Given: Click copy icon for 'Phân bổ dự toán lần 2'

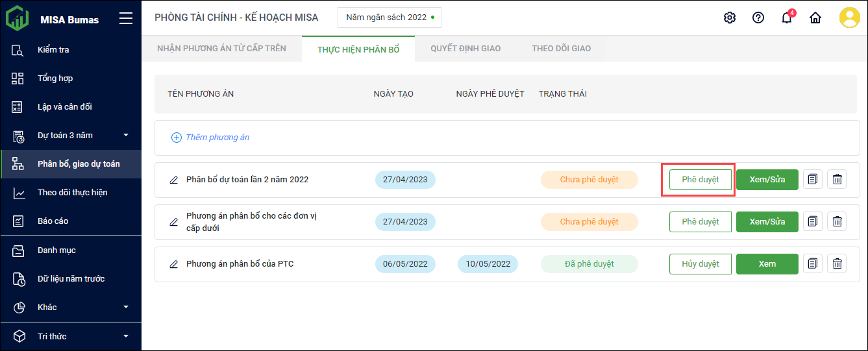Looking at the screenshot, I should pos(812,180).
